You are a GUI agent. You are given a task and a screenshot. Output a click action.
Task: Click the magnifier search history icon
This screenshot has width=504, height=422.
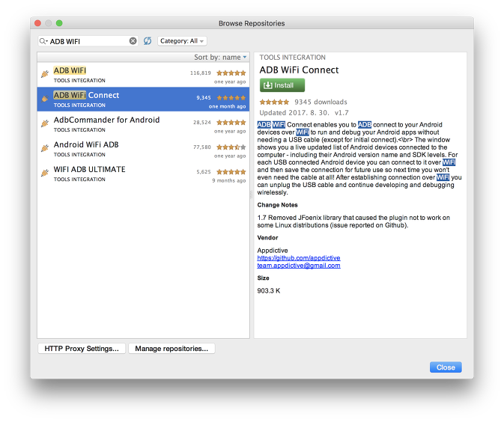coord(43,41)
